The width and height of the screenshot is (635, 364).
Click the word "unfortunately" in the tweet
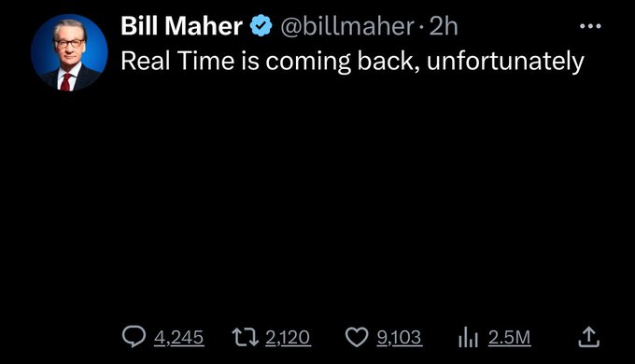click(x=505, y=62)
